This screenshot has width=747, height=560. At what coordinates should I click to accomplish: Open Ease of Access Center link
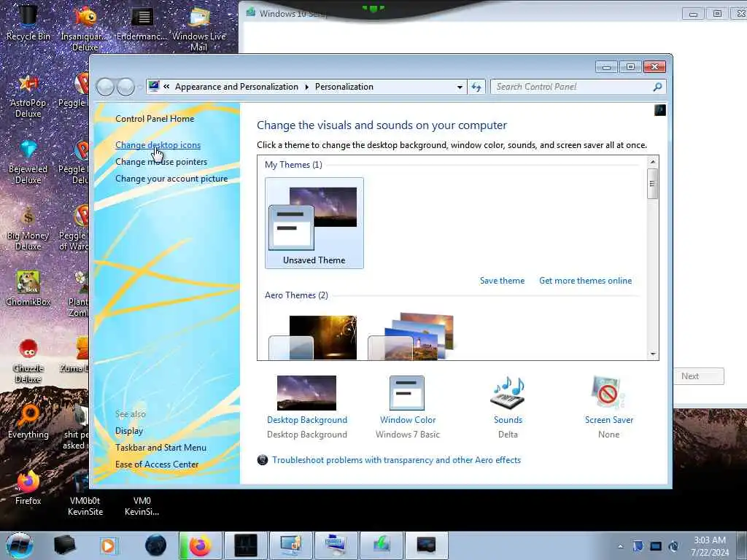tap(157, 464)
